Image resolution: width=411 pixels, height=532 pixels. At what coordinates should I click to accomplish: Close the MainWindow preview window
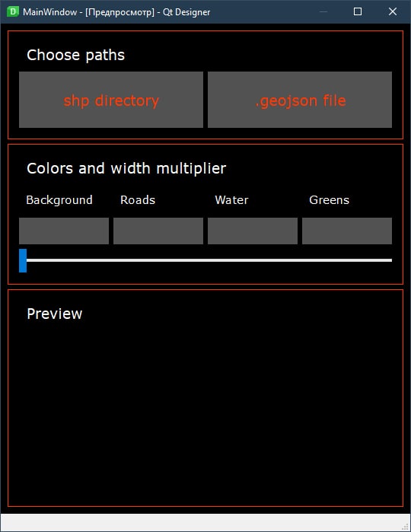pos(393,12)
